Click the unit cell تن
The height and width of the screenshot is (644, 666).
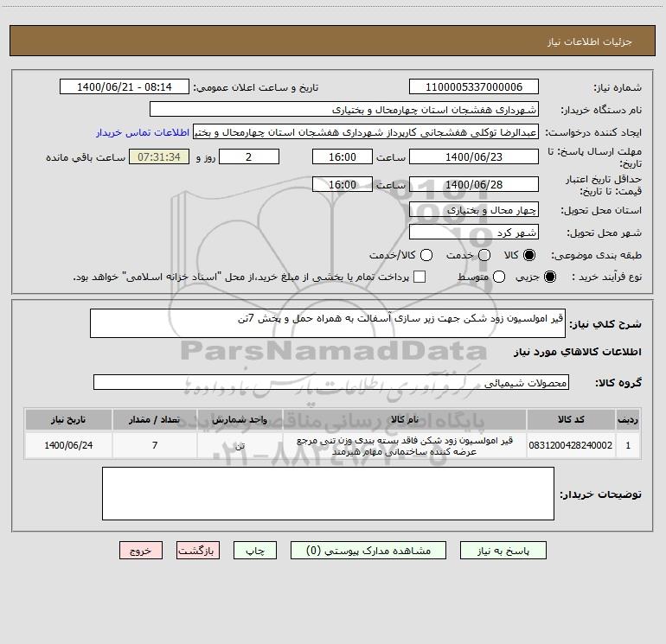pyautogui.click(x=240, y=445)
